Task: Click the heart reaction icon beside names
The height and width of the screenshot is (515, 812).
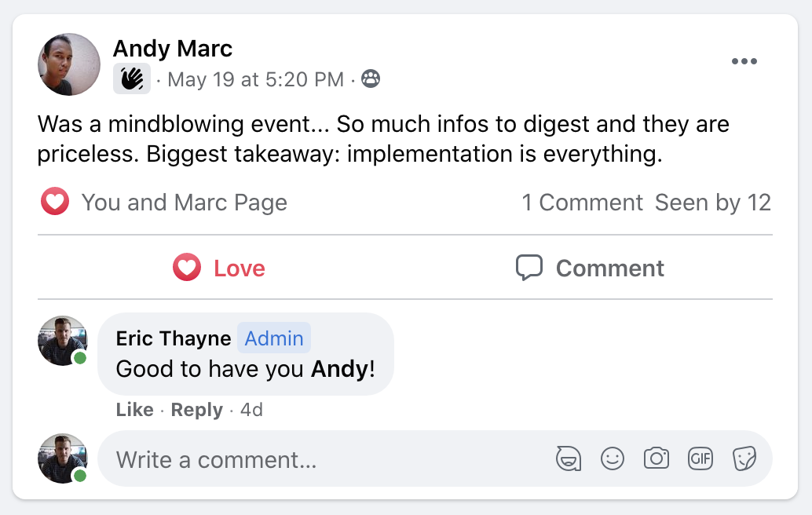Action: click(55, 201)
